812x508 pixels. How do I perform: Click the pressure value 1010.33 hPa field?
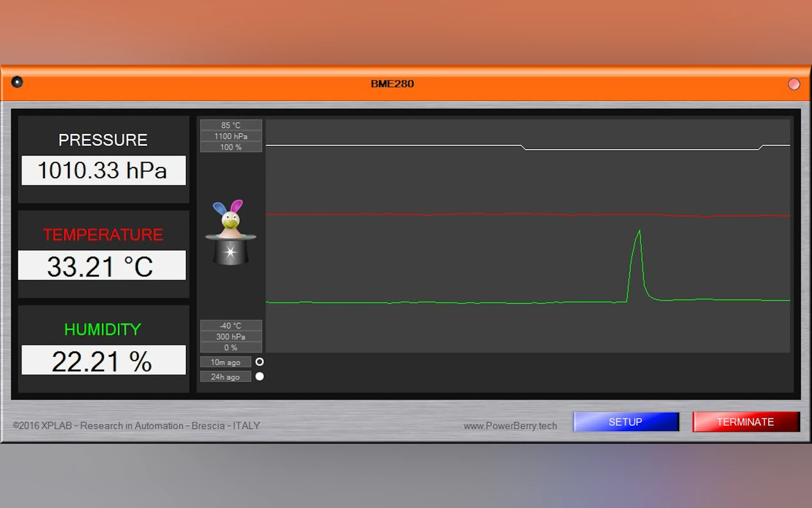pyautogui.click(x=103, y=170)
